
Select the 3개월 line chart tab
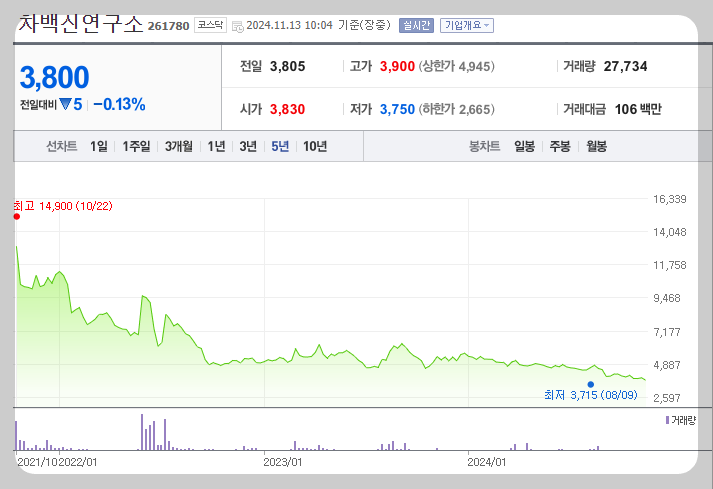(x=178, y=146)
